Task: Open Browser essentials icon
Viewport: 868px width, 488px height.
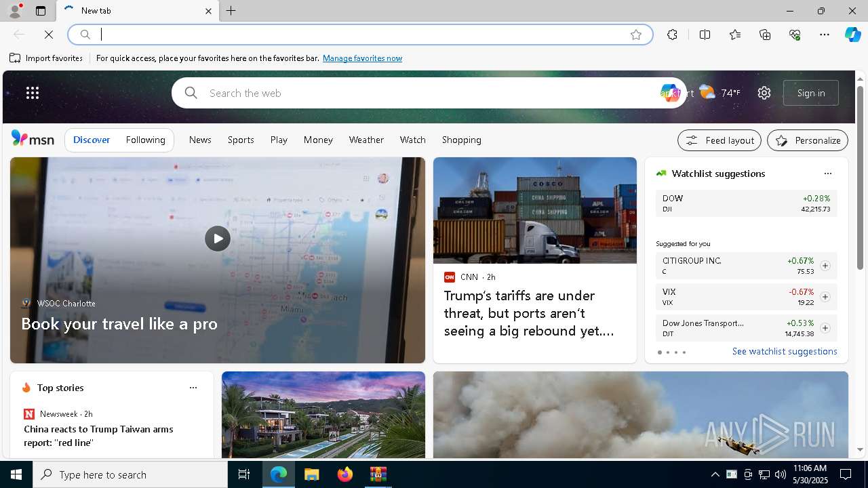Action: pyautogui.click(x=795, y=35)
